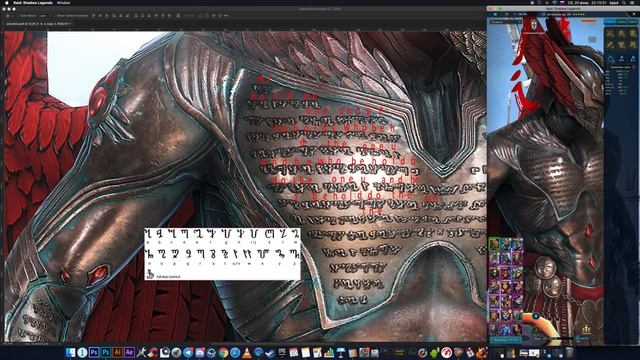
Task: Open Keynote from the dock
Action: (x=340, y=352)
